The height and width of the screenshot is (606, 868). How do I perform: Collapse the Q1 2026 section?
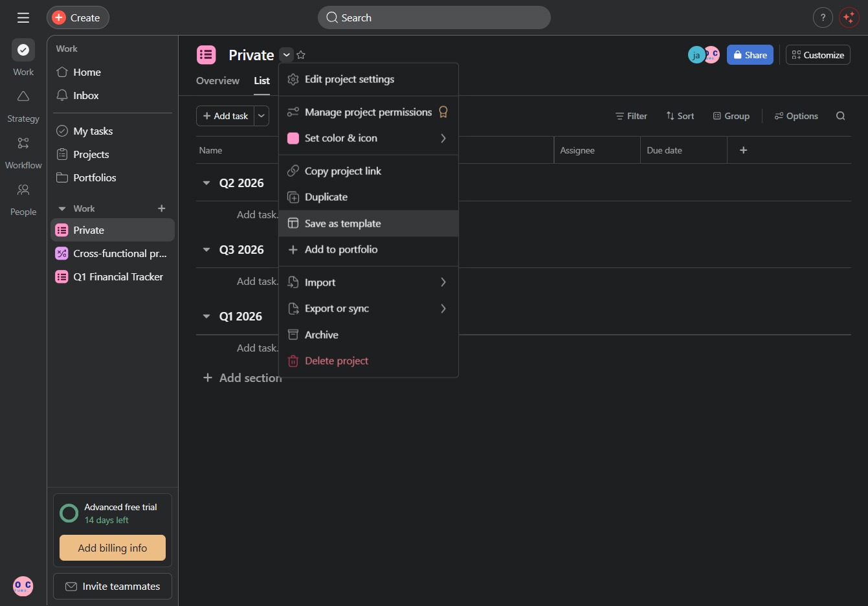coord(206,317)
